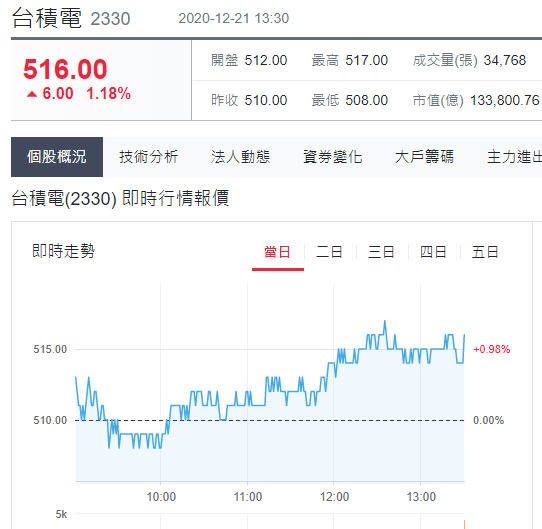This screenshot has width=542, height=529.
Task: Click the 成交量(張) volume value
Action: (505, 61)
